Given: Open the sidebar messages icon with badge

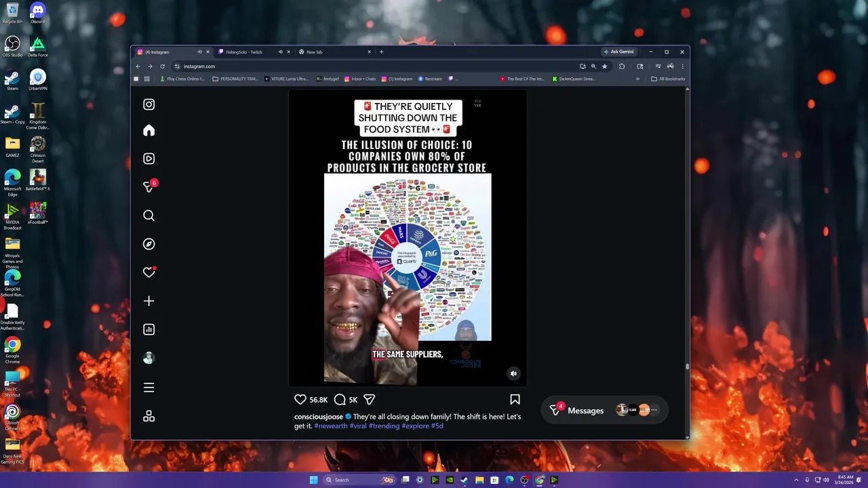Looking at the screenshot, I should [149, 186].
